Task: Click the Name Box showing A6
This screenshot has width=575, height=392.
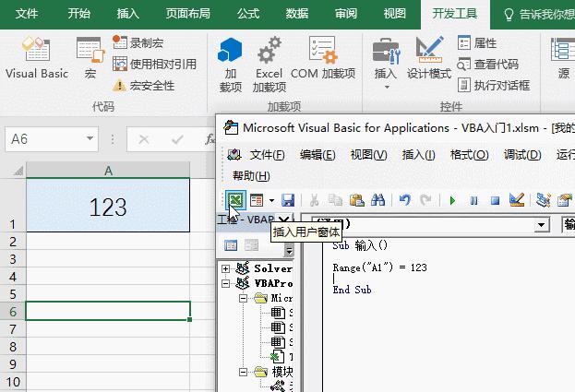Action: tap(44, 139)
